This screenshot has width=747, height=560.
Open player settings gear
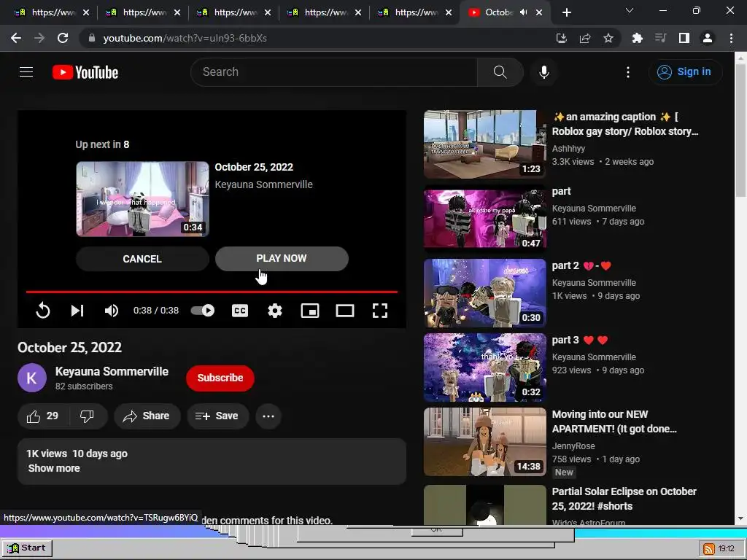coord(275,311)
